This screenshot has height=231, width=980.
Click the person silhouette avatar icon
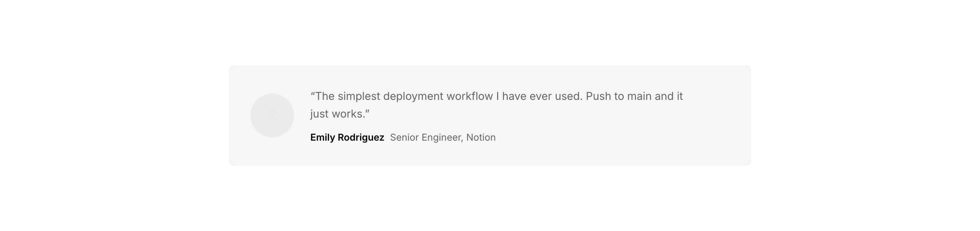click(272, 114)
